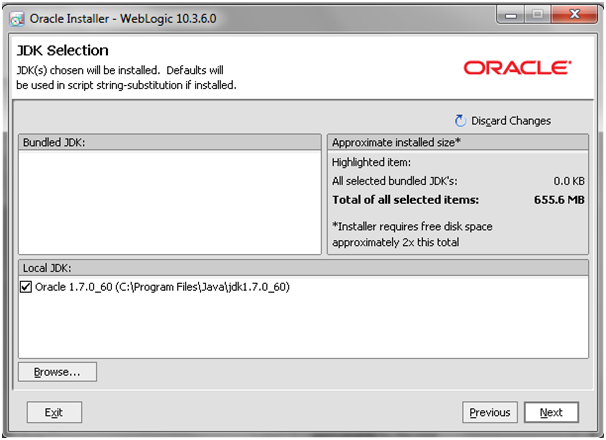Click the 0.0 KB bundled JDK size value
606x440 pixels.
pos(569,181)
